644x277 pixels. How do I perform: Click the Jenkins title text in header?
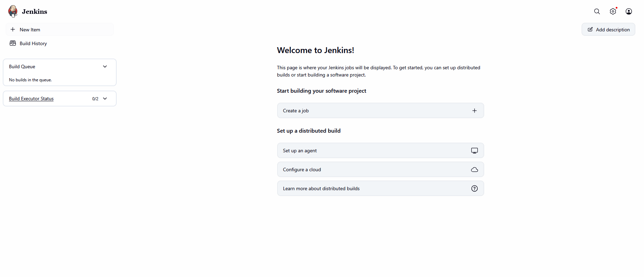tap(35, 11)
